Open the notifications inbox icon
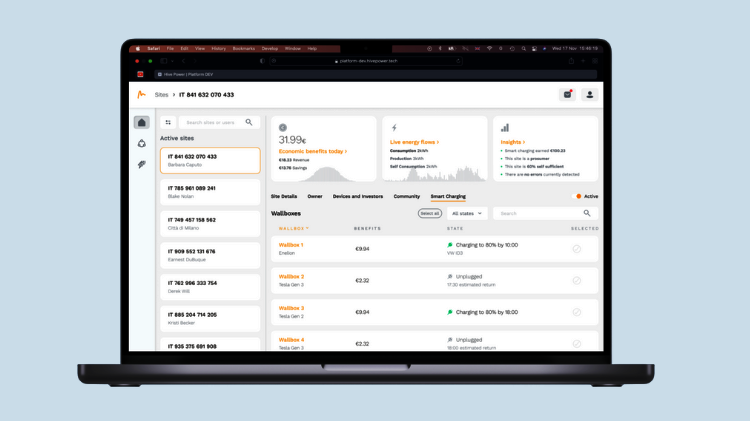Image resolution: width=750 pixels, height=421 pixels. coord(567,94)
